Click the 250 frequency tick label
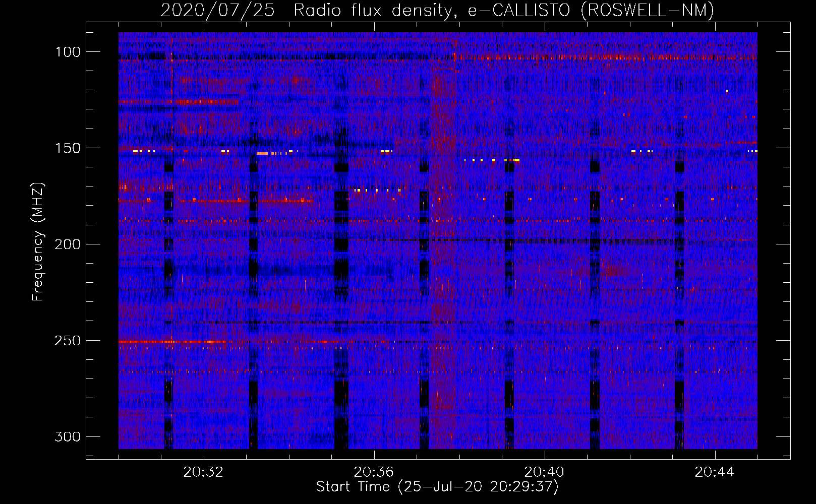Image resolution: width=816 pixels, height=504 pixels. (68, 341)
